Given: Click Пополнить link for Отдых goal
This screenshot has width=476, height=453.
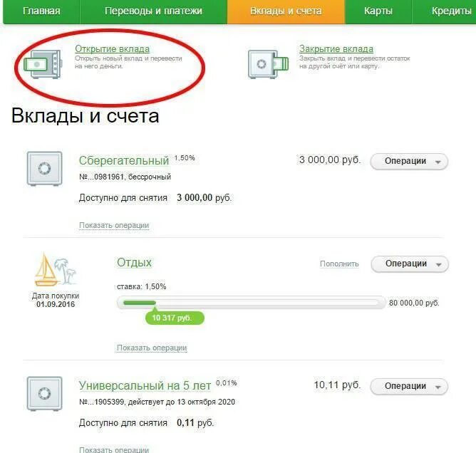Looking at the screenshot, I should (339, 264).
